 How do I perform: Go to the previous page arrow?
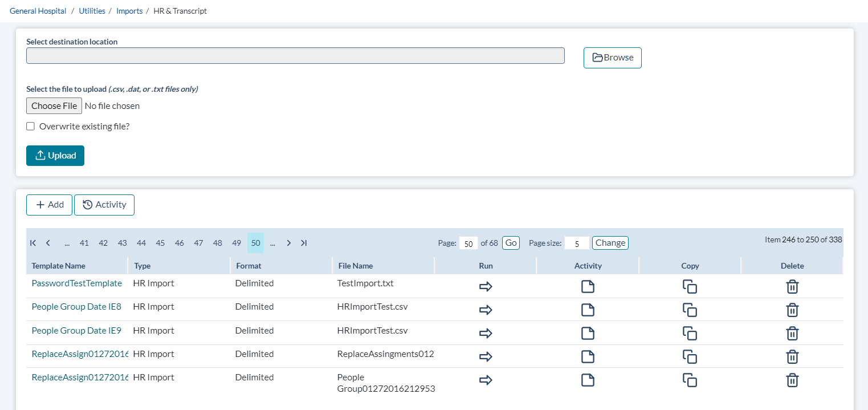pos(48,243)
